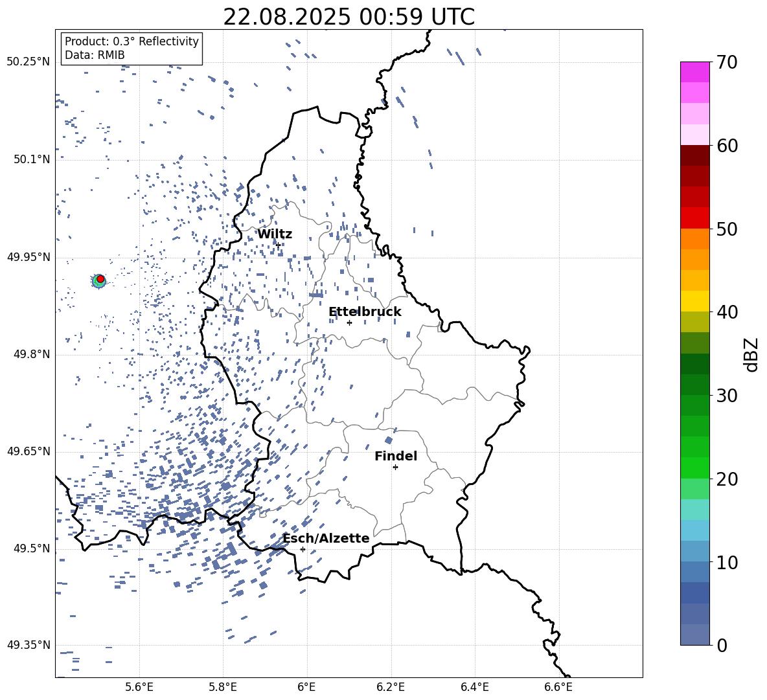Click the light blue band between 10 and 20
The image size is (767, 700).
695,530
